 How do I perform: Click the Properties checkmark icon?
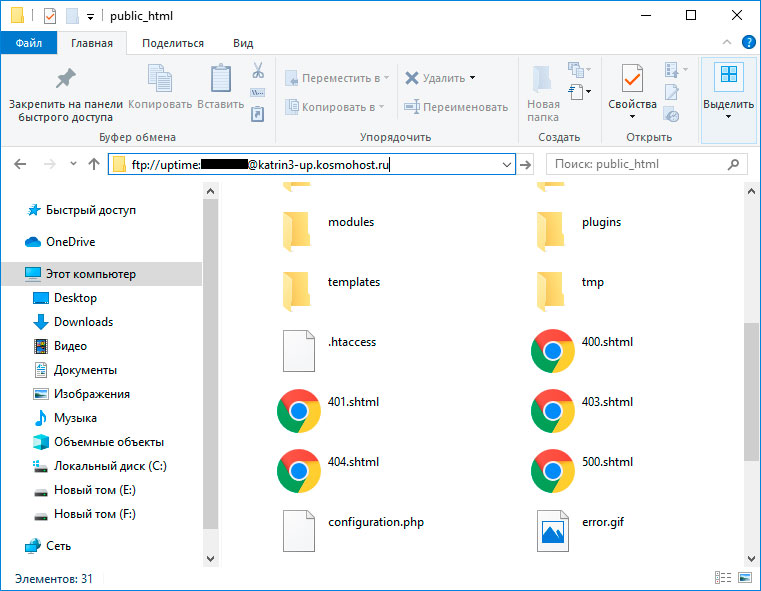coord(632,79)
